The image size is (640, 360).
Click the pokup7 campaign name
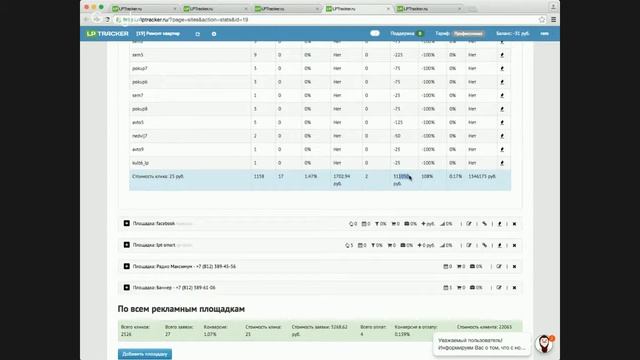tap(140, 68)
